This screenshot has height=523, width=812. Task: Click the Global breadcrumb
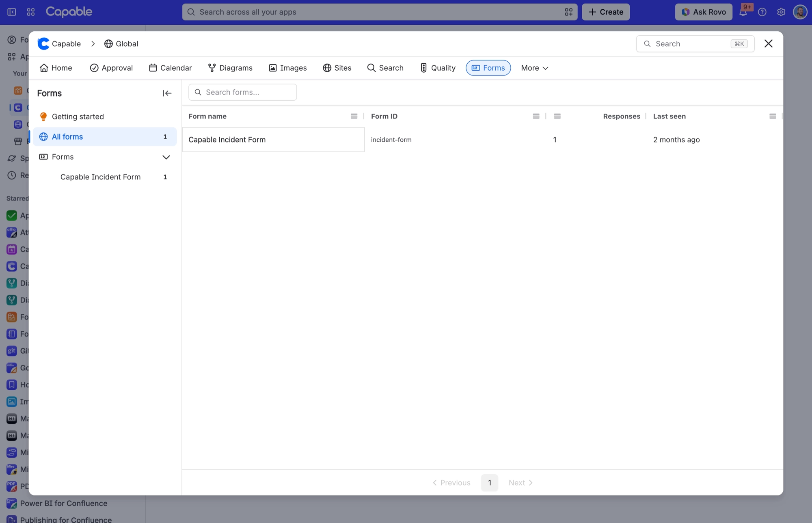(121, 43)
